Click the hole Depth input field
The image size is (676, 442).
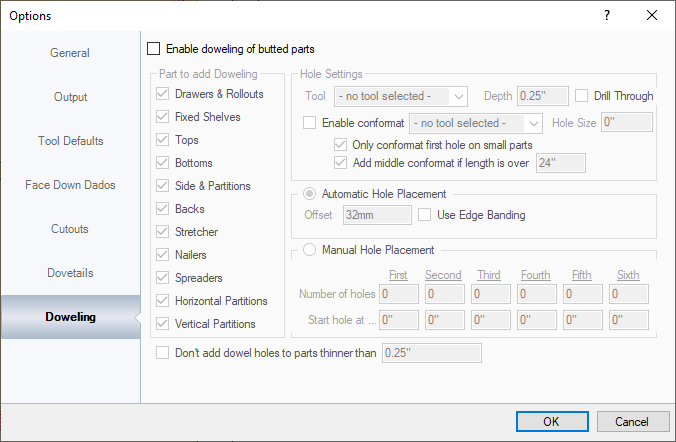(542, 96)
